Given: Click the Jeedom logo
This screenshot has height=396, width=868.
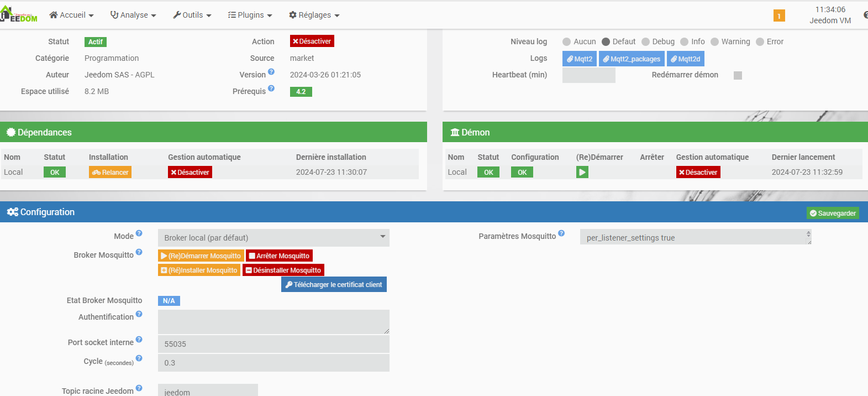Looking at the screenshot, I should [19, 15].
